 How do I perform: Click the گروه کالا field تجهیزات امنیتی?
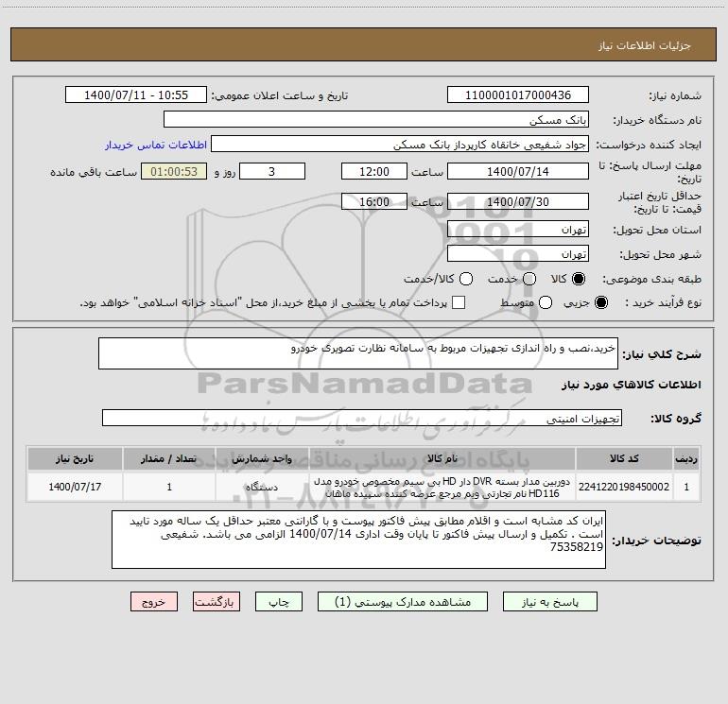[x=362, y=418]
